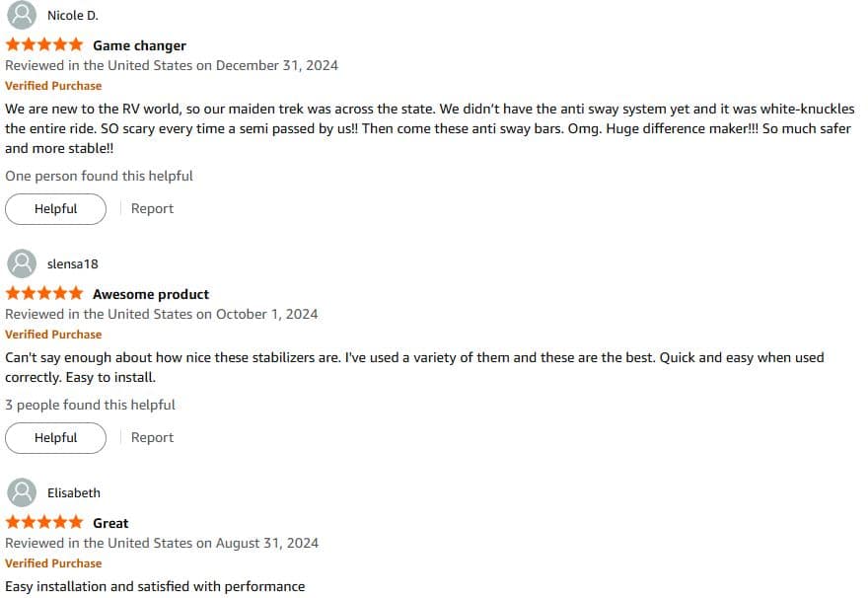Open the 'Great' review title

pos(110,523)
